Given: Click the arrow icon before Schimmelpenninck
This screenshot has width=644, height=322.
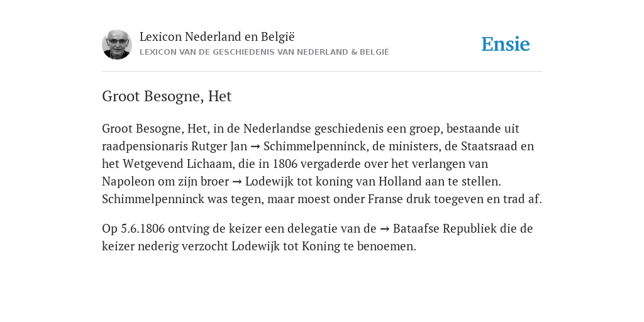Looking at the screenshot, I should 255,147.
